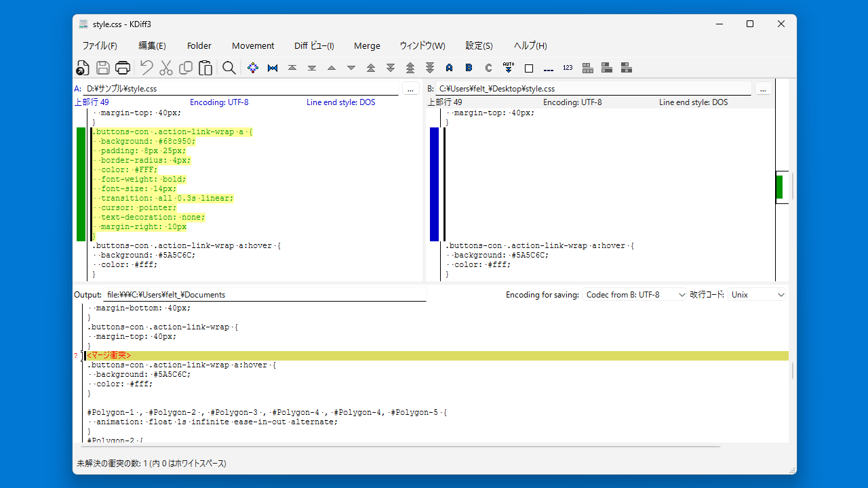The image size is (868, 488).
Task: Click pane A Encoding: UTF-8 label
Action: [219, 102]
